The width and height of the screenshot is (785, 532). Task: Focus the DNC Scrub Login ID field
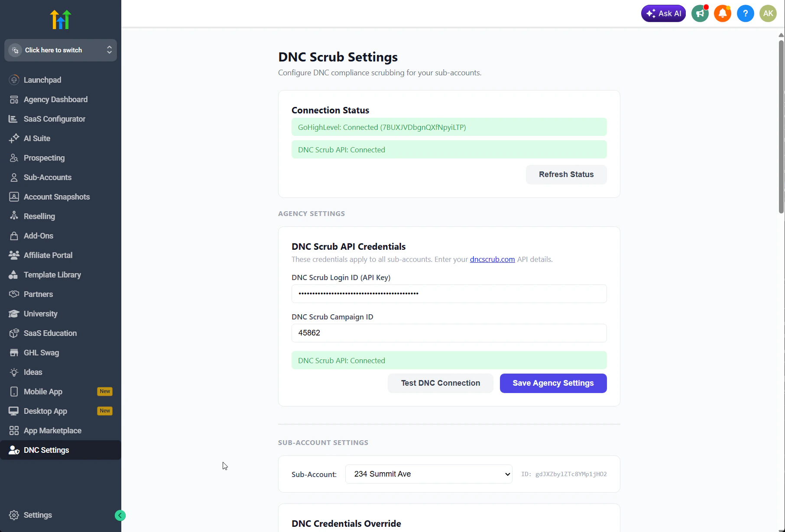coord(449,293)
